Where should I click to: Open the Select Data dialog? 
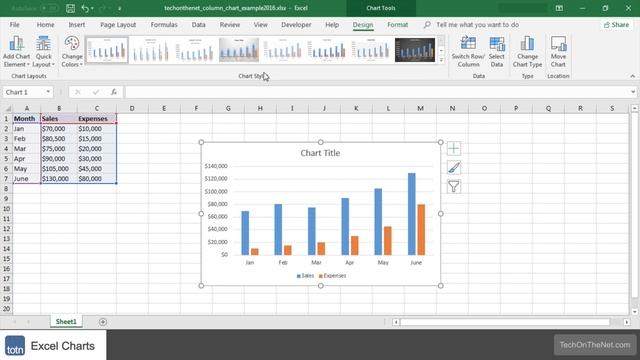pos(497,51)
